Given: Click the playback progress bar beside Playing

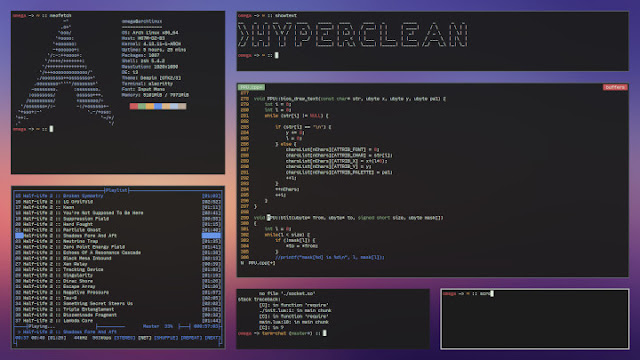Looking at the screenshot, I should tap(111, 327).
